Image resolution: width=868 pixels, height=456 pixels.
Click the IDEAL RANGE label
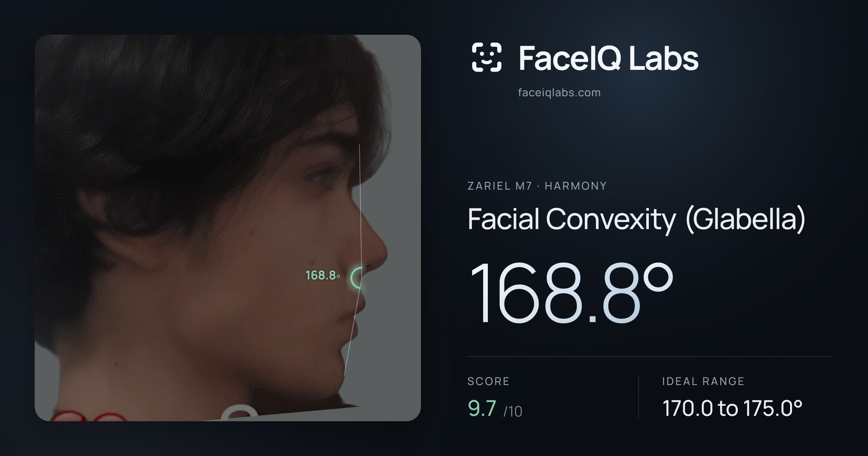click(x=703, y=381)
